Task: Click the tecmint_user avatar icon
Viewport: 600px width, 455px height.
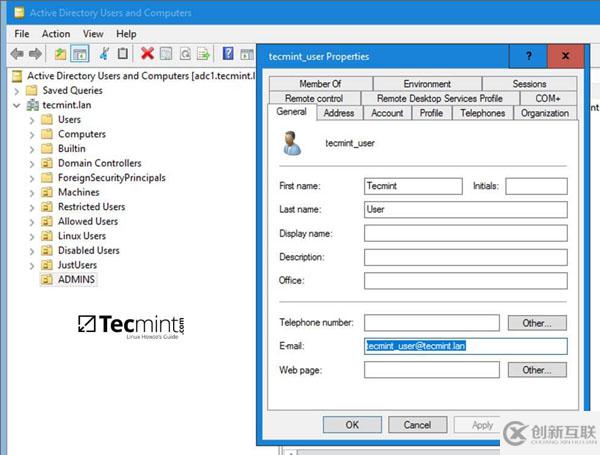Action: pyautogui.click(x=292, y=143)
